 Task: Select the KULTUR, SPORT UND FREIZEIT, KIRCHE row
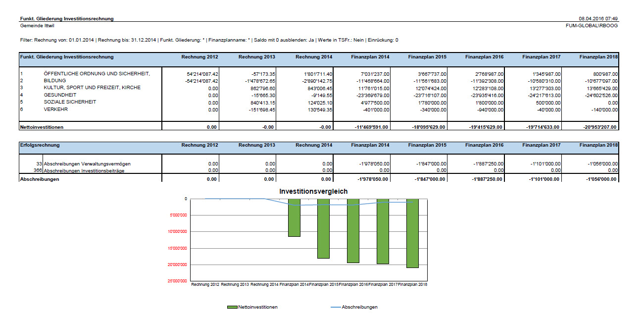[x=92, y=88]
